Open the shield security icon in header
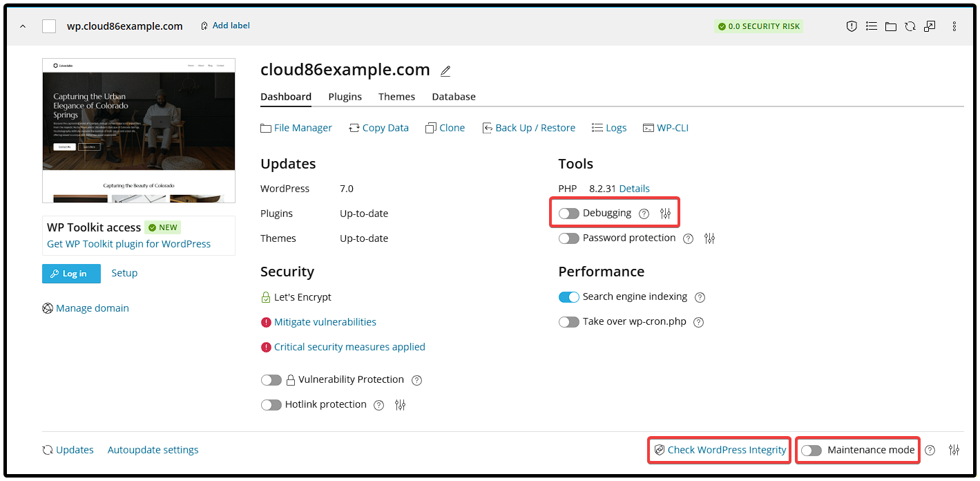Viewport: 980px width, 481px height. (852, 26)
